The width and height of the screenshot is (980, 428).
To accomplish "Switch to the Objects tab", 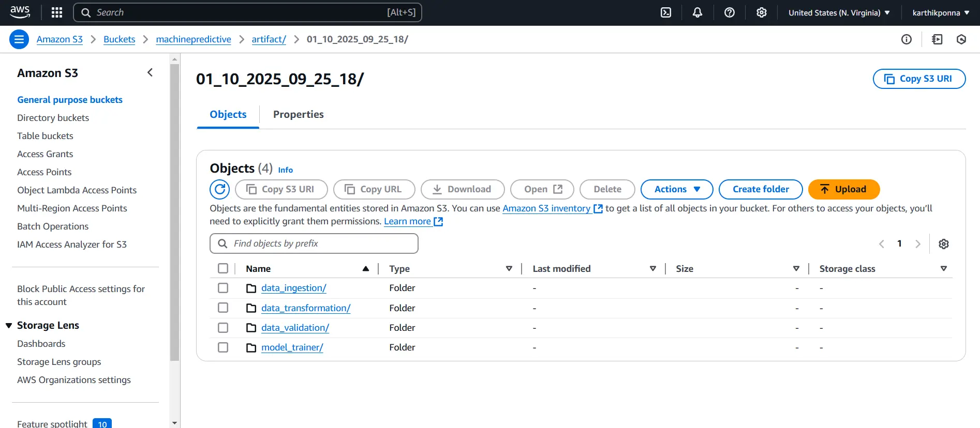I will pos(228,115).
